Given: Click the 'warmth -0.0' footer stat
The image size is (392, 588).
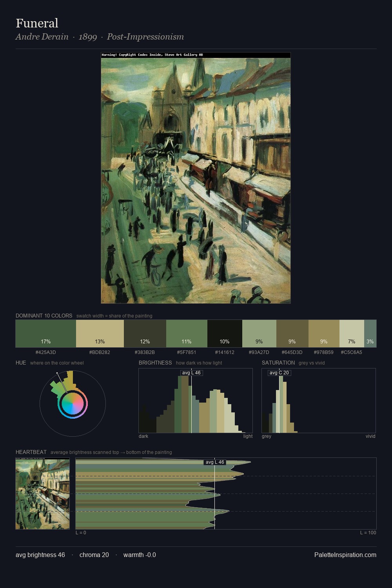Looking at the screenshot, I should coord(140,555).
